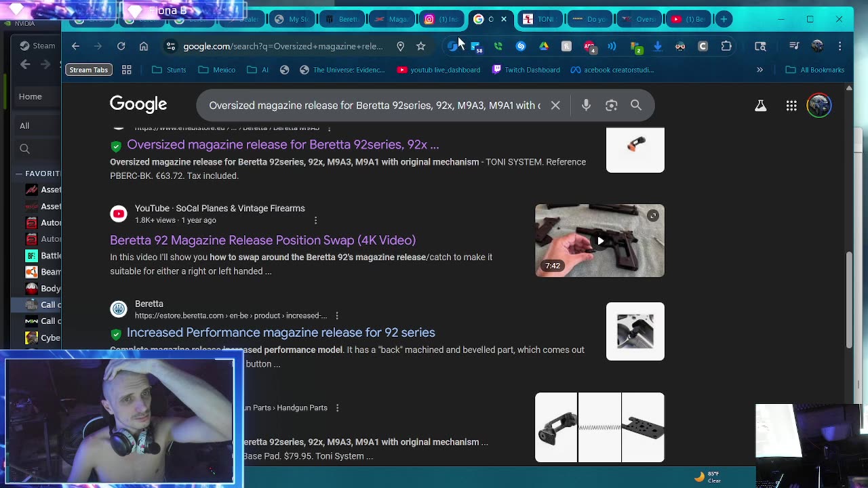Open the location icon in the address bar
Image resolution: width=868 pixels, height=488 pixels.
click(401, 46)
